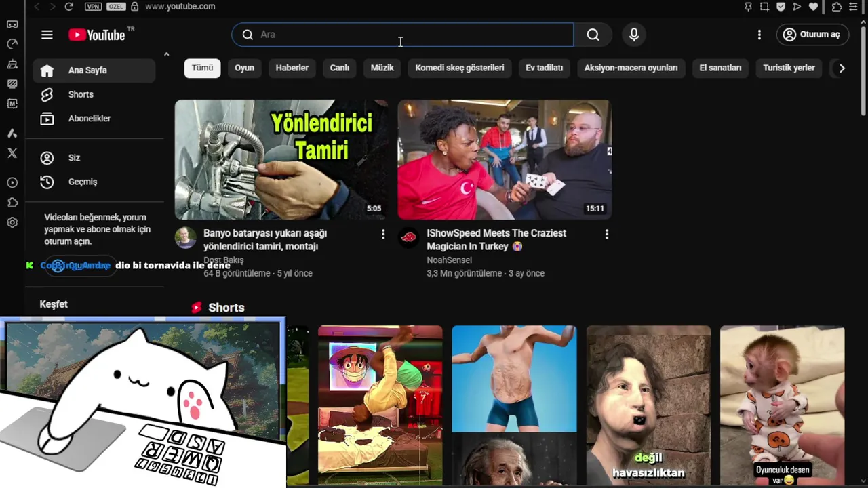868x488 pixels.
Task: Select the Oyun filter chip
Action: click(244, 68)
